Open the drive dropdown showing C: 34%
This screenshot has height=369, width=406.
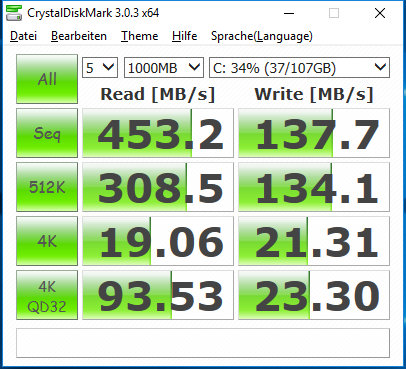coord(299,68)
